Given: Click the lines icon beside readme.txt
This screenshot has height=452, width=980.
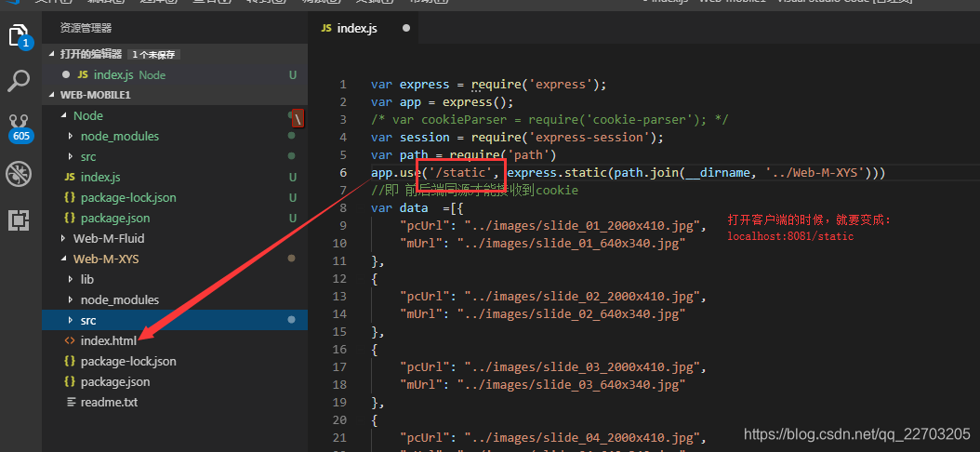Looking at the screenshot, I should coord(71,402).
